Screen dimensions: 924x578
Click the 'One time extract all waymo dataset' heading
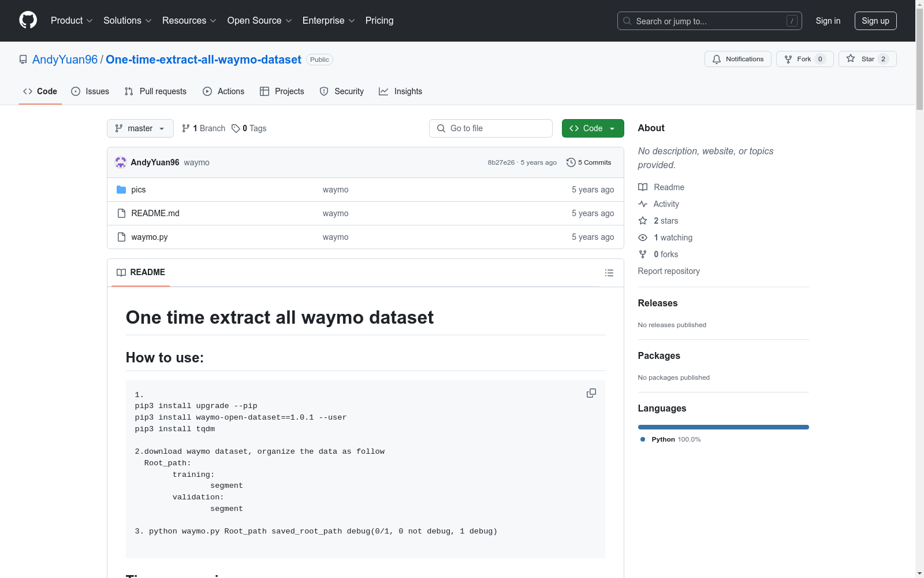(x=280, y=317)
